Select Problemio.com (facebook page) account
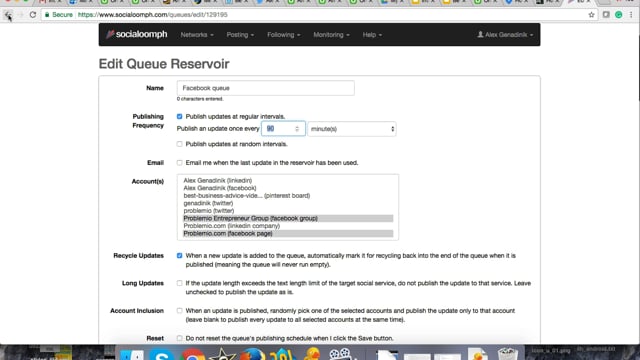 pos(288,233)
